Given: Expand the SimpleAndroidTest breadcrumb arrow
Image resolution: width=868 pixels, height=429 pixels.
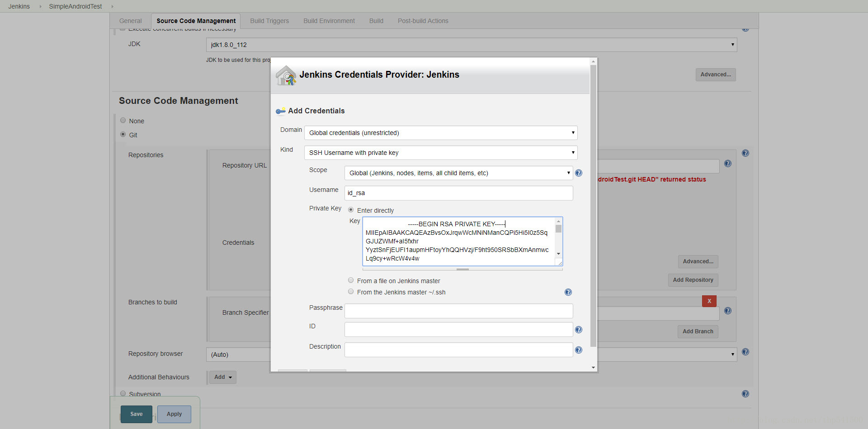Looking at the screenshot, I should click(112, 6).
